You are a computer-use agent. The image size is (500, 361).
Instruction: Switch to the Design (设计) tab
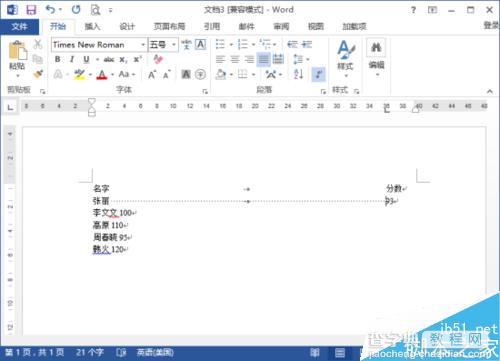pyautogui.click(x=127, y=26)
